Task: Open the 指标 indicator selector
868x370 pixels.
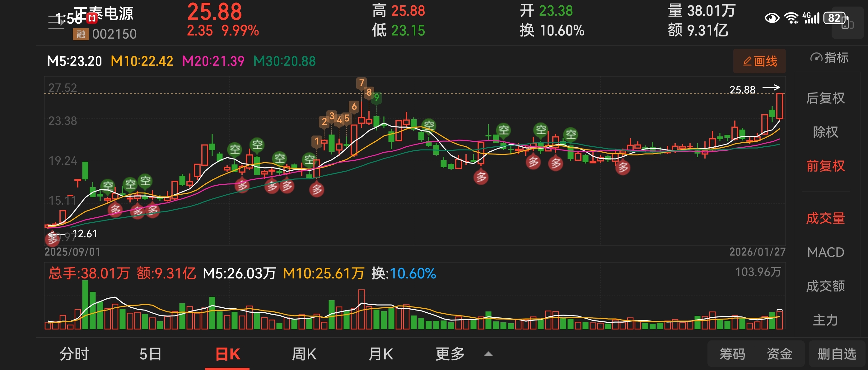Action: pyautogui.click(x=836, y=58)
